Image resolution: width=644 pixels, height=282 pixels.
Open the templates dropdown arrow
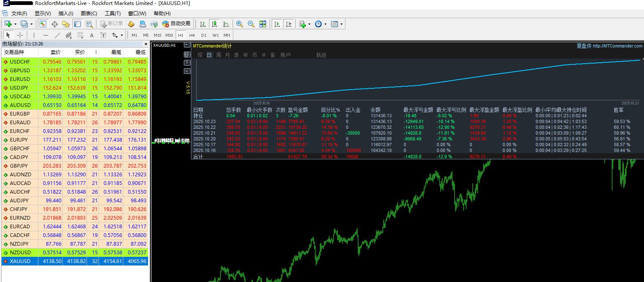tap(341, 24)
